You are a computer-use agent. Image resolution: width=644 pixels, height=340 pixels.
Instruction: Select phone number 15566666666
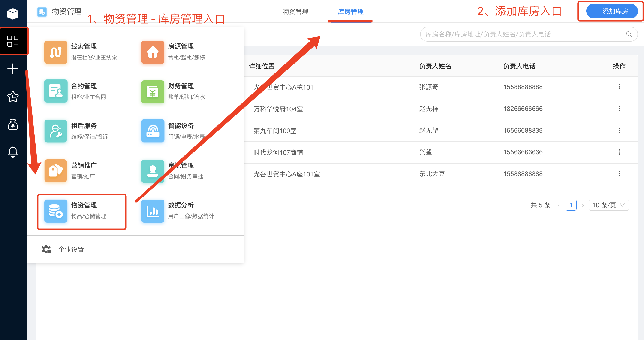tap(523, 152)
